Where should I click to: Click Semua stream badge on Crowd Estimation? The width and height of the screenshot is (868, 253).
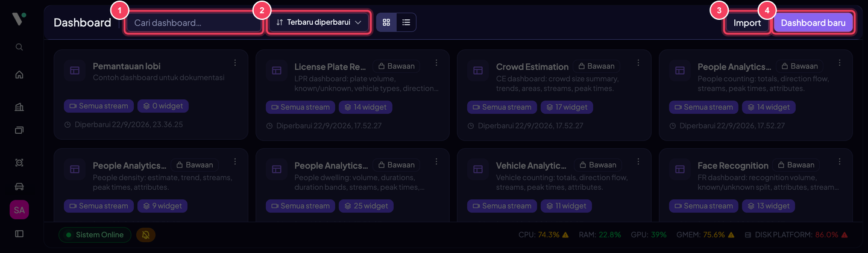coord(502,107)
